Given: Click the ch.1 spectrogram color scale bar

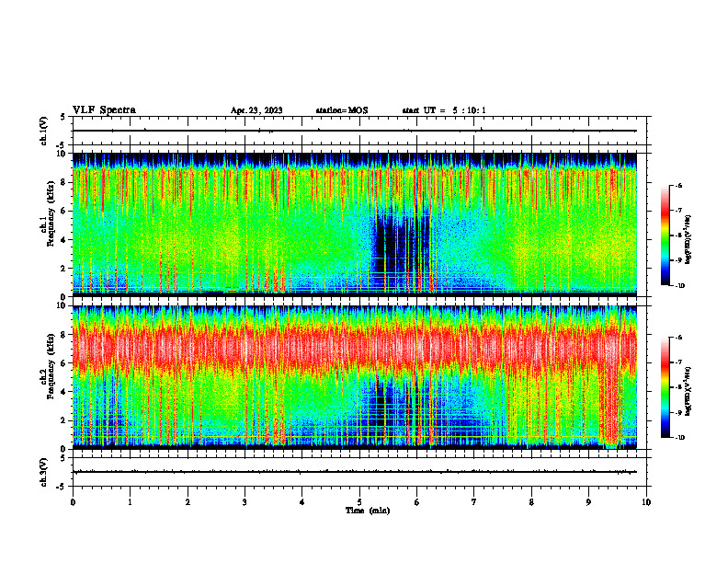Looking at the screenshot, I should point(665,236).
